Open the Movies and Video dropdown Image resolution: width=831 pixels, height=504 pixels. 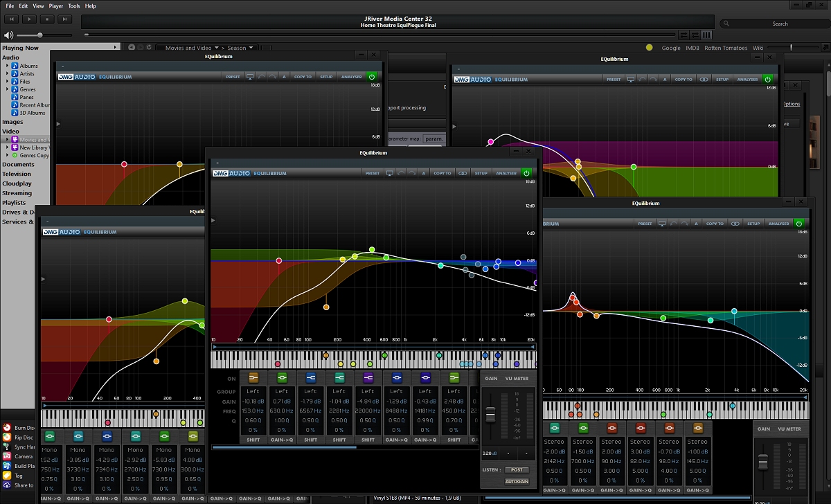[x=216, y=48]
